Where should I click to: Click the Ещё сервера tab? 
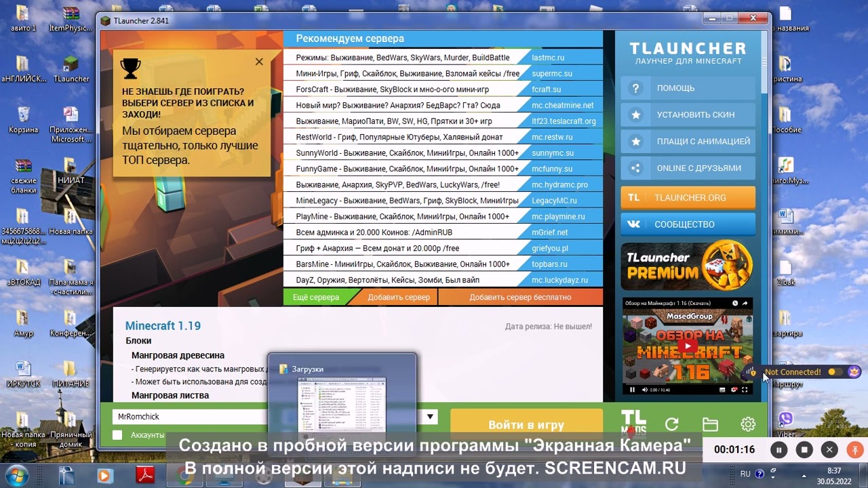pyautogui.click(x=315, y=297)
